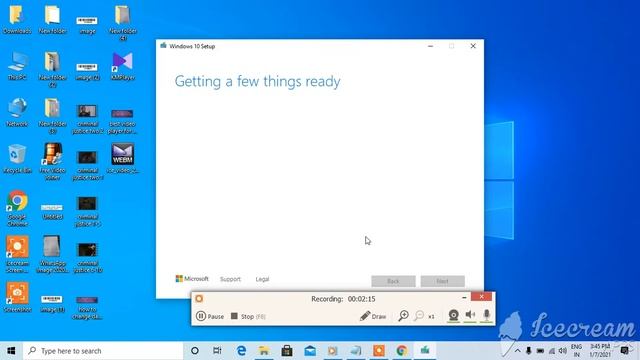Click the Next button in Windows 10 Setup
The height and width of the screenshot is (360, 640).
click(x=442, y=281)
